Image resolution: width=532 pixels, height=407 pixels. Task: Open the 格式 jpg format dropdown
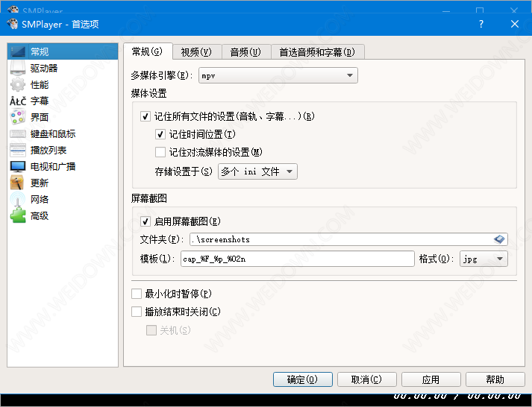(x=484, y=259)
